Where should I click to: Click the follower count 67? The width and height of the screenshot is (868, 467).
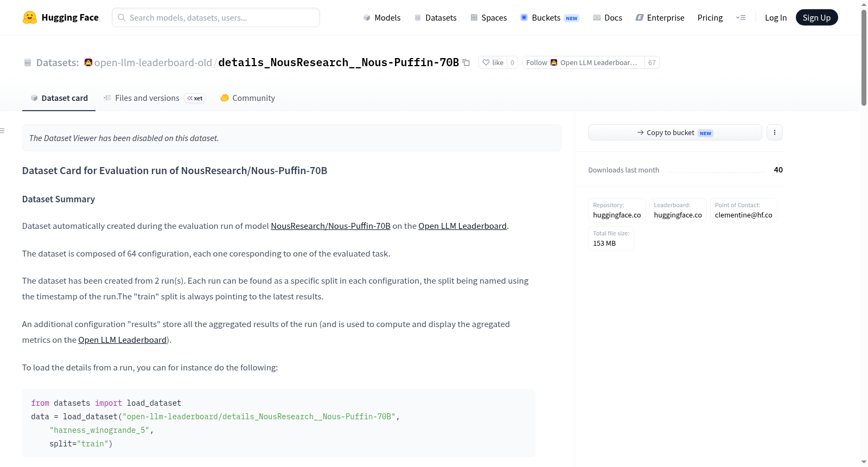pos(652,62)
